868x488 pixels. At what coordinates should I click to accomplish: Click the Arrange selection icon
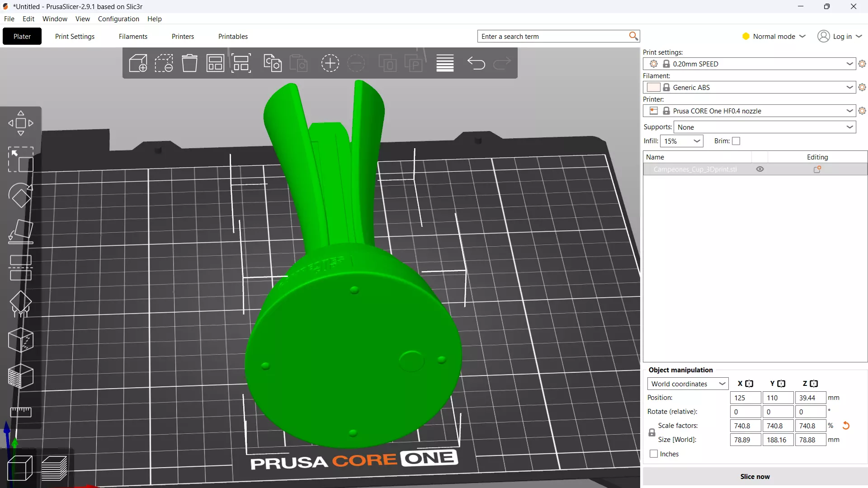tap(241, 63)
